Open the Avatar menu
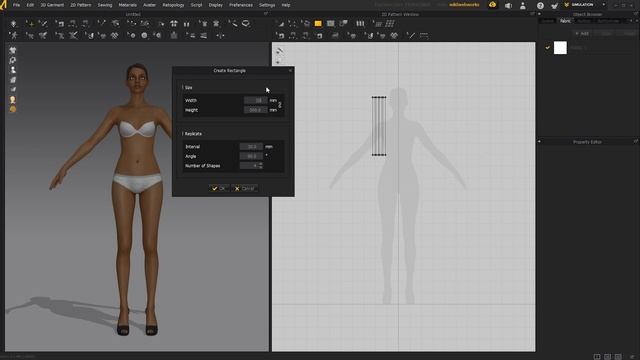640x360 pixels. (x=149, y=5)
